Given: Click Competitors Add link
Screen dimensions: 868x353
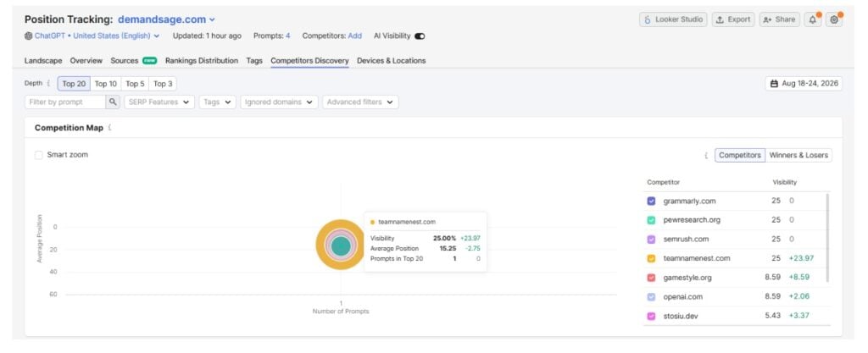Looking at the screenshot, I should click(355, 36).
